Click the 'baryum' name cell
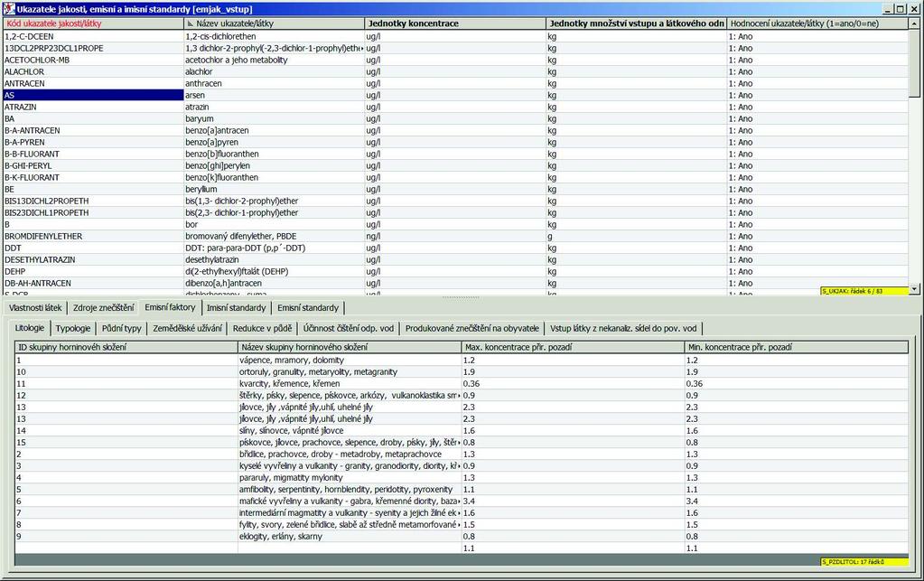The height and width of the screenshot is (581, 924). (275, 119)
